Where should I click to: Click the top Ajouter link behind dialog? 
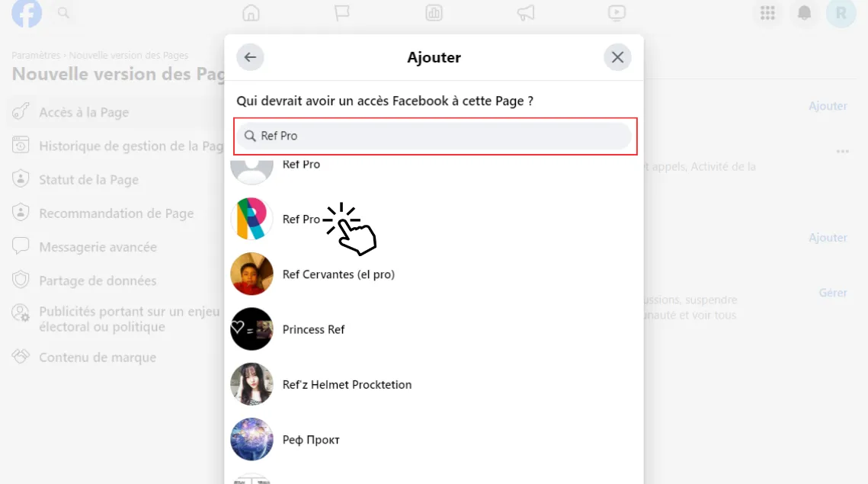click(828, 106)
